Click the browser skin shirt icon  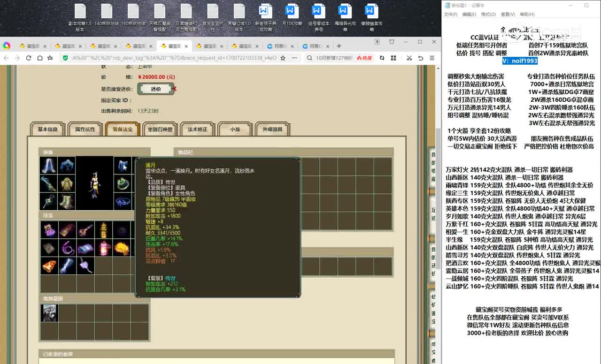tap(392, 42)
